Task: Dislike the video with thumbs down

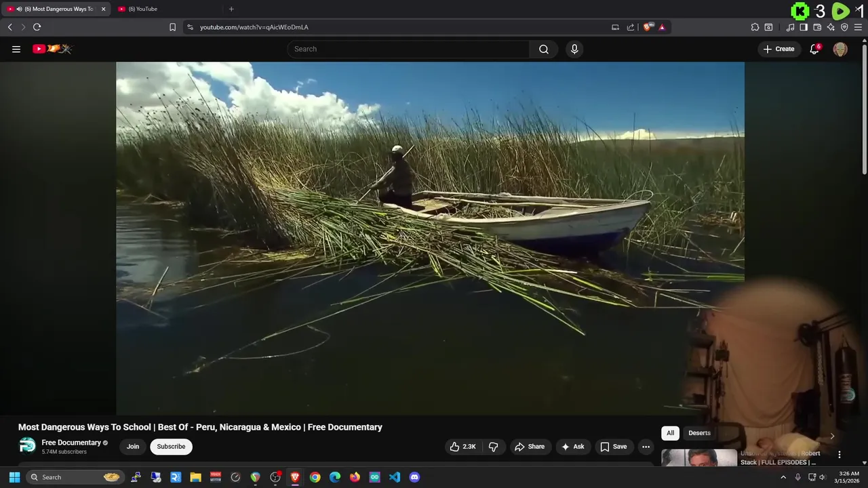Action: click(x=493, y=447)
